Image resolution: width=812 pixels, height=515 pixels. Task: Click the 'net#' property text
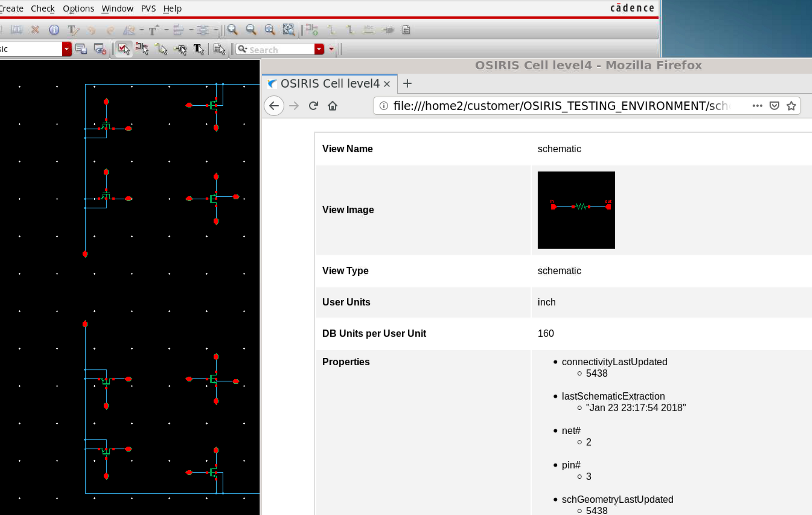571,430
